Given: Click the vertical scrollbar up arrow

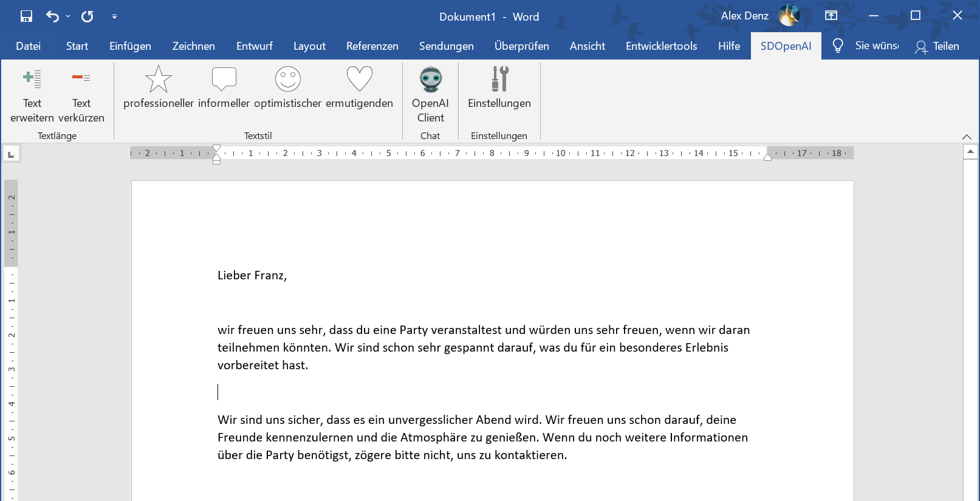Looking at the screenshot, I should (x=970, y=152).
